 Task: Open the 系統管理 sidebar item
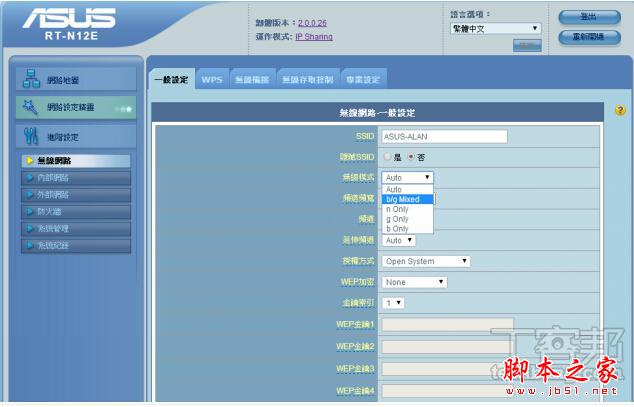(76, 229)
